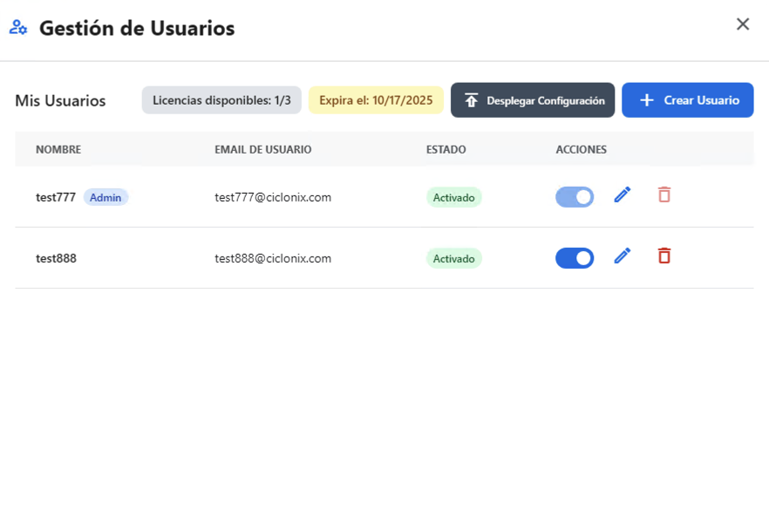769x532 pixels.
Task: Close the Gestión de Usuarios dialog
Action: click(743, 24)
